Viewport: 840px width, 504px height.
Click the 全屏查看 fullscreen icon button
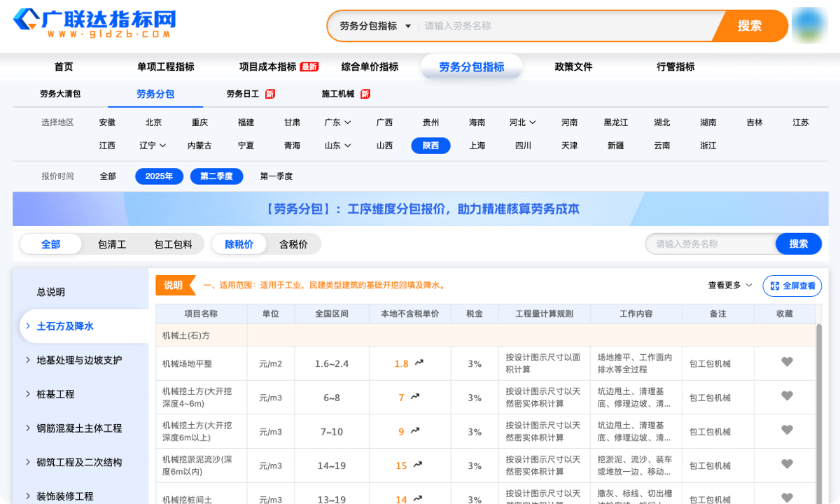792,286
